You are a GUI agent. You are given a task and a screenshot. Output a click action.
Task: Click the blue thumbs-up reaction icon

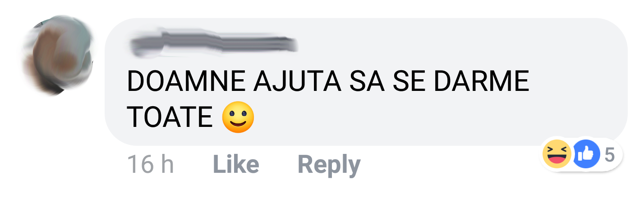pyautogui.click(x=586, y=154)
